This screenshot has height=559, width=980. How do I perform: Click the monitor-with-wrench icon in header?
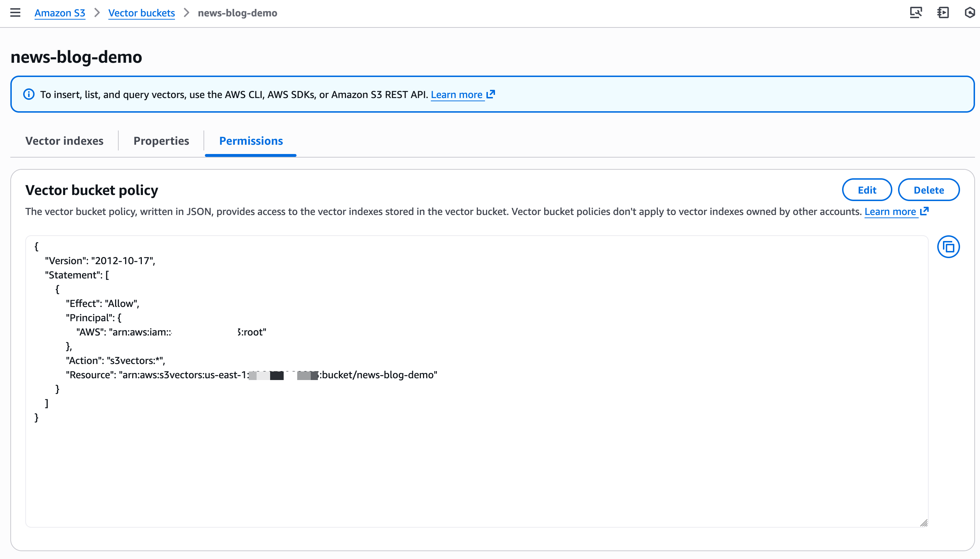pyautogui.click(x=916, y=13)
